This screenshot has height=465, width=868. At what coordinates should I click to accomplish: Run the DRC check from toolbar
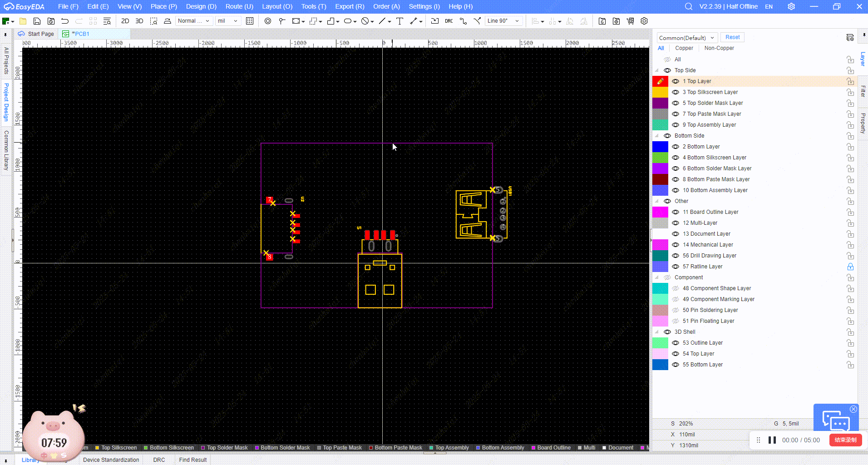[449, 21]
